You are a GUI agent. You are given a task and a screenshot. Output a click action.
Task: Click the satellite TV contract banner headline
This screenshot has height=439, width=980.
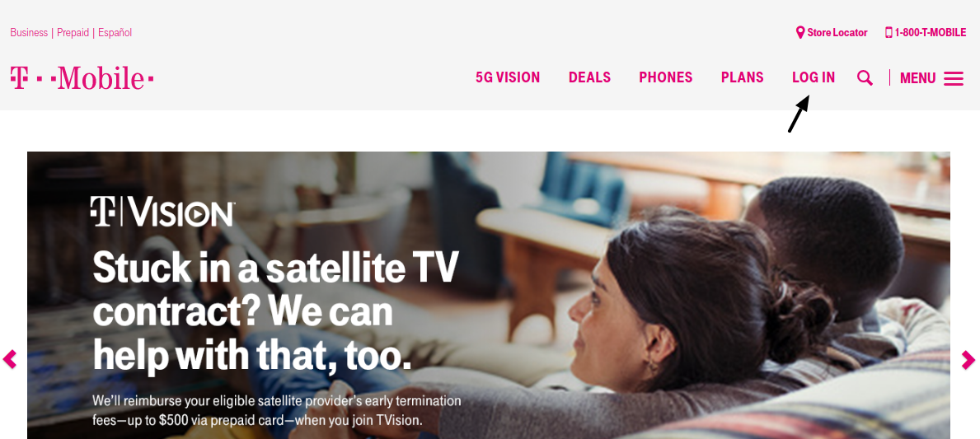pyautogui.click(x=275, y=311)
